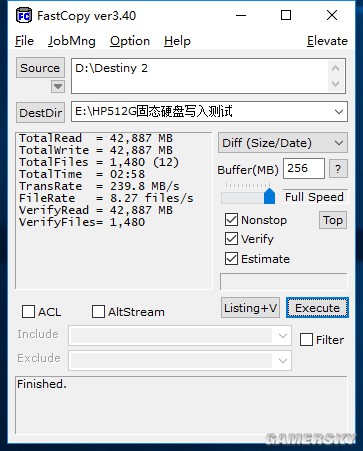
Task: Click the Source button
Action: point(40,68)
